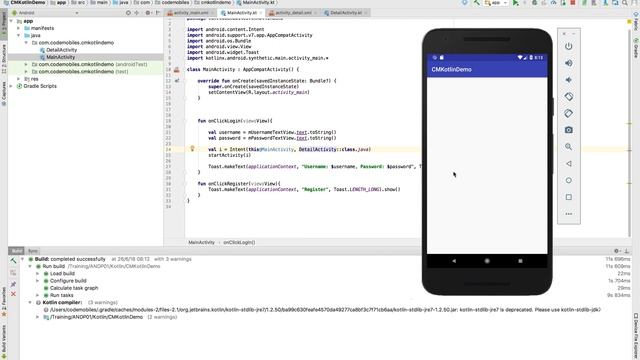Expand the Configure build node
Image resolution: width=640 pixels, height=360 pixels.
tap(38, 281)
